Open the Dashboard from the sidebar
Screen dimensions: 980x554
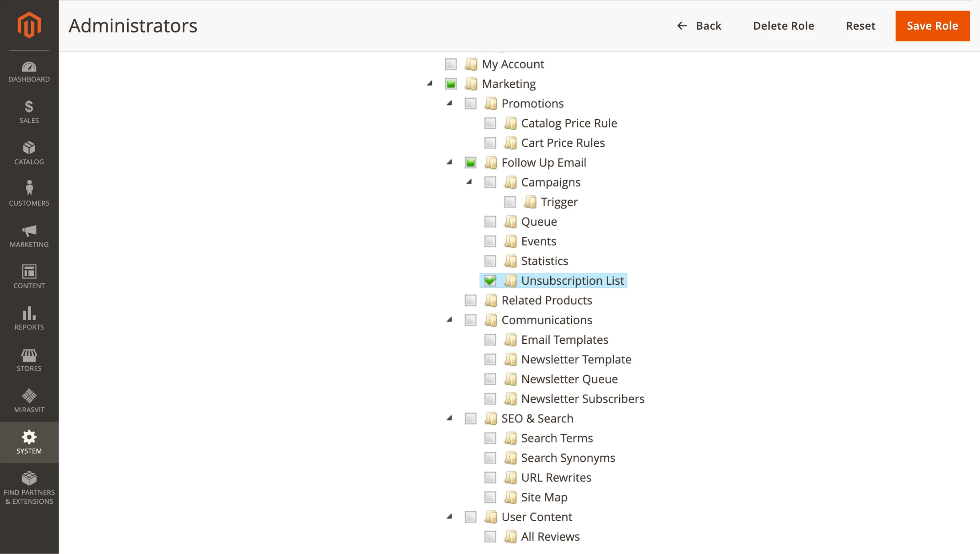pos(29,71)
